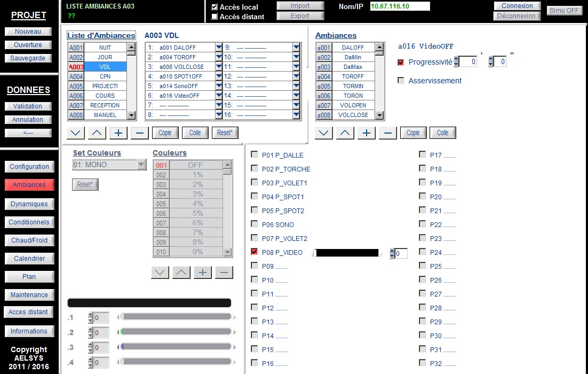Go to the Calendrier section

coord(29,259)
